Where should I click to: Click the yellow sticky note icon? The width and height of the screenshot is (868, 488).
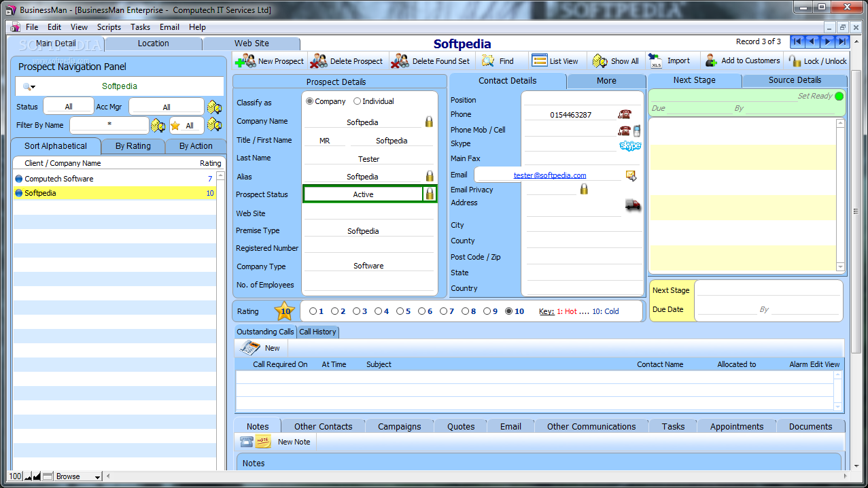click(x=263, y=441)
